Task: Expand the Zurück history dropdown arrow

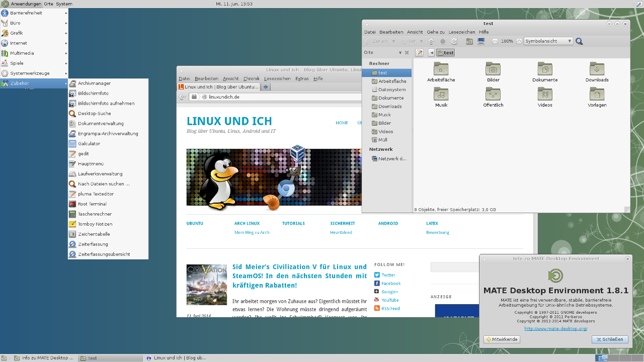Action: [x=393, y=41]
